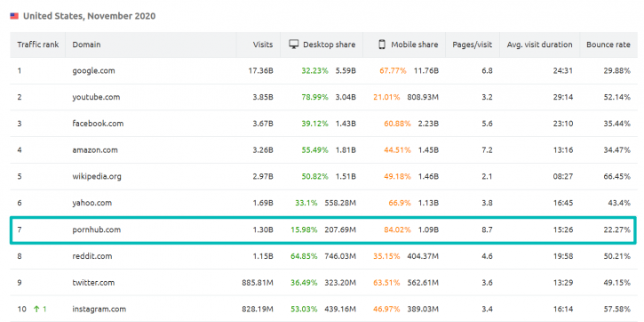Click amazon.com desktop share 55.49%
The height and width of the screenshot is (322, 644).
pos(315,149)
